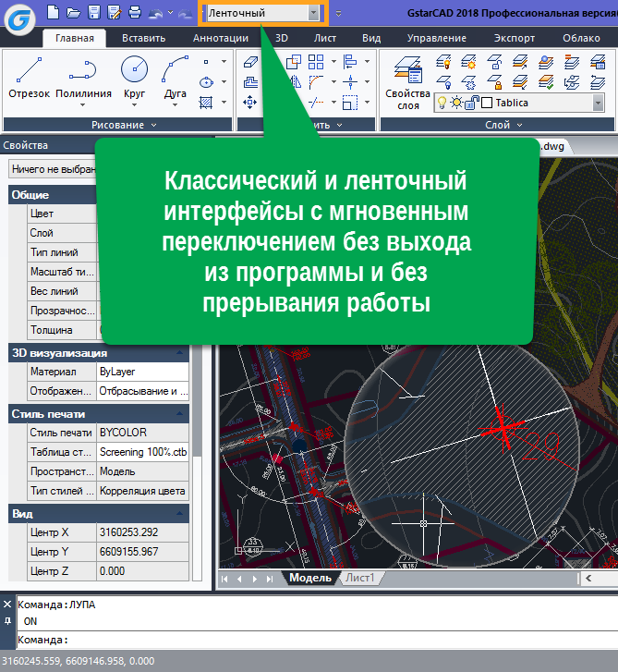Open the Tablica layer list dropdown

click(598, 103)
